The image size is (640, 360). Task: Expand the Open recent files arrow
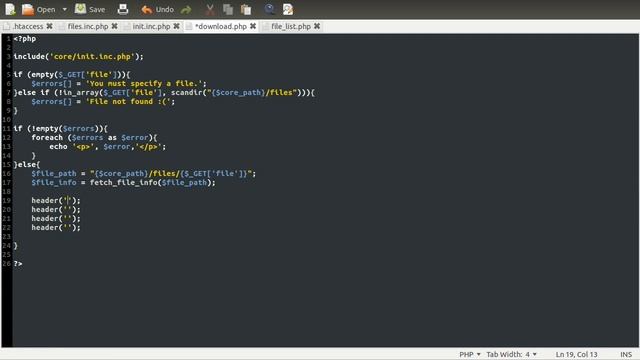[x=64, y=9]
